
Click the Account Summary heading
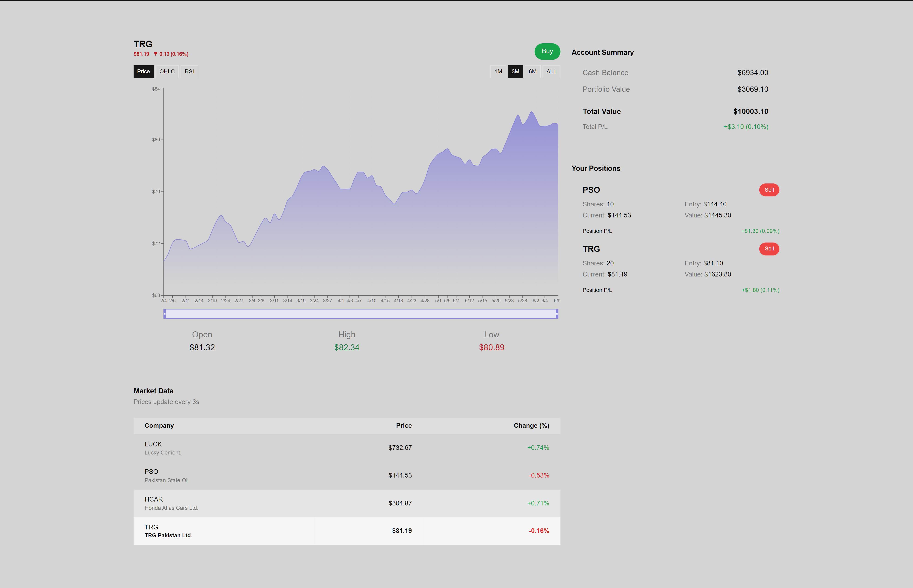[x=602, y=52]
